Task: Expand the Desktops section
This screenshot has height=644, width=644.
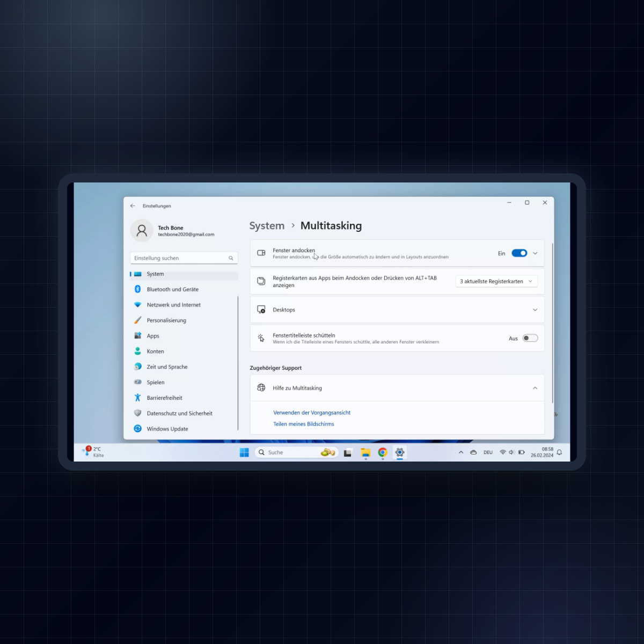Action: point(535,310)
